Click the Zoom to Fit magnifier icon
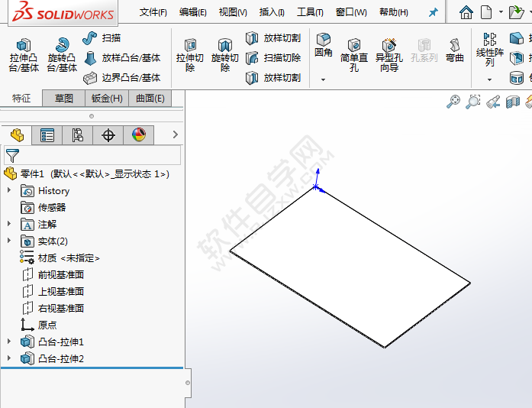This screenshot has height=408, width=532. (x=453, y=102)
